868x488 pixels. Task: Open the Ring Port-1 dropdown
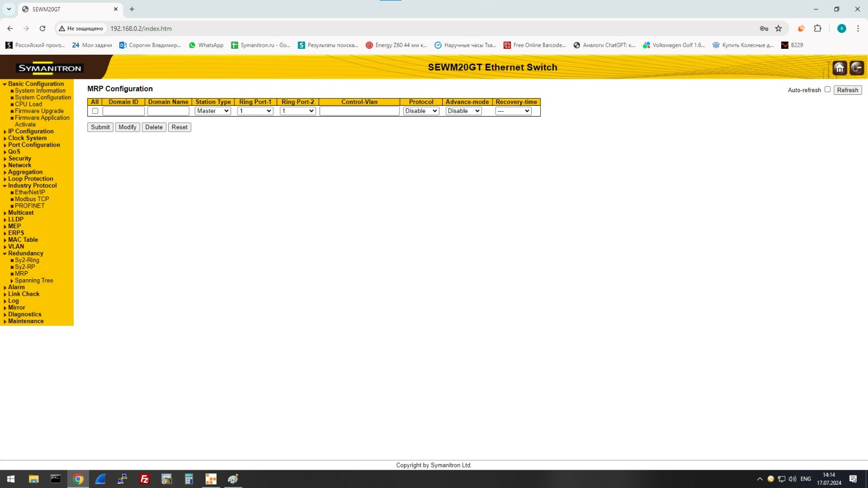click(x=255, y=111)
